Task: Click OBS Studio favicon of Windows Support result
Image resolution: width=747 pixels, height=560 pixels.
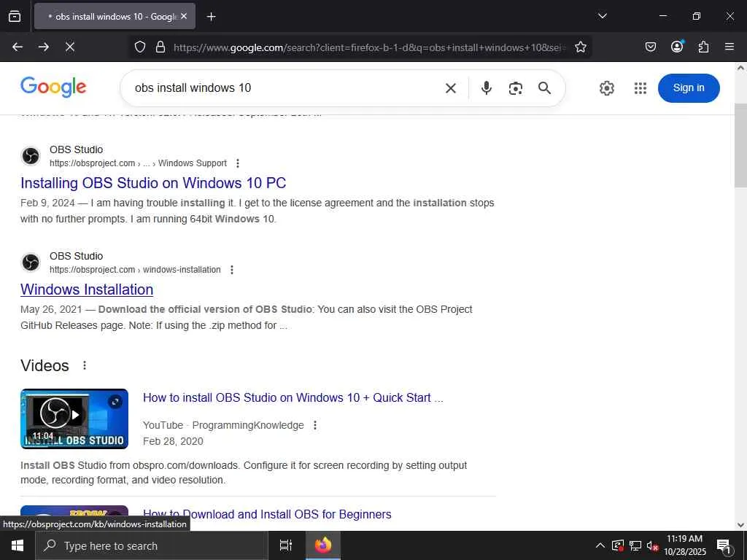Action: pos(31,156)
